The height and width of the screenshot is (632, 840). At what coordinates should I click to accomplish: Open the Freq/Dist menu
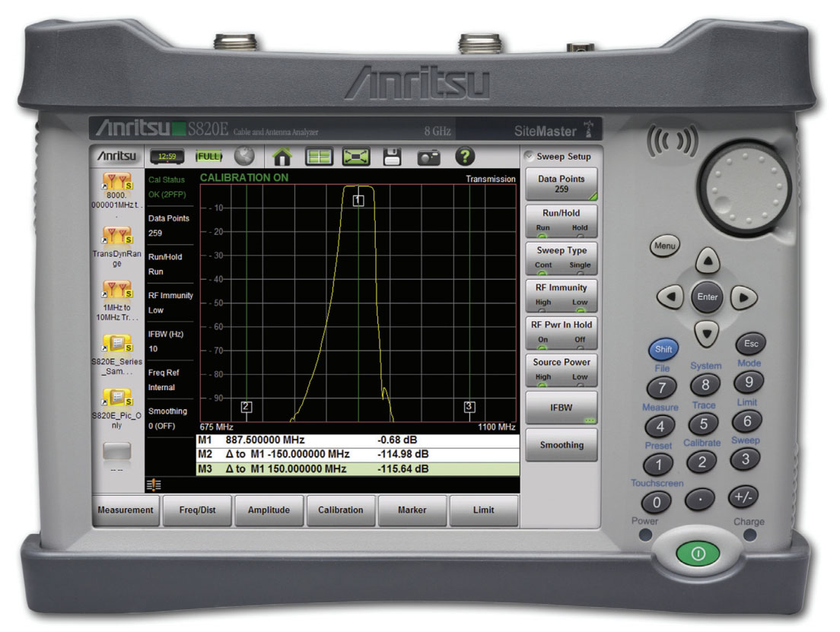coord(197,510)
